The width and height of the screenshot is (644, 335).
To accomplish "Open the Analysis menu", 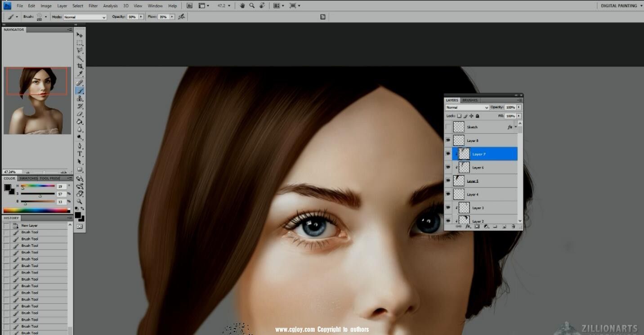I will (110, 6).
